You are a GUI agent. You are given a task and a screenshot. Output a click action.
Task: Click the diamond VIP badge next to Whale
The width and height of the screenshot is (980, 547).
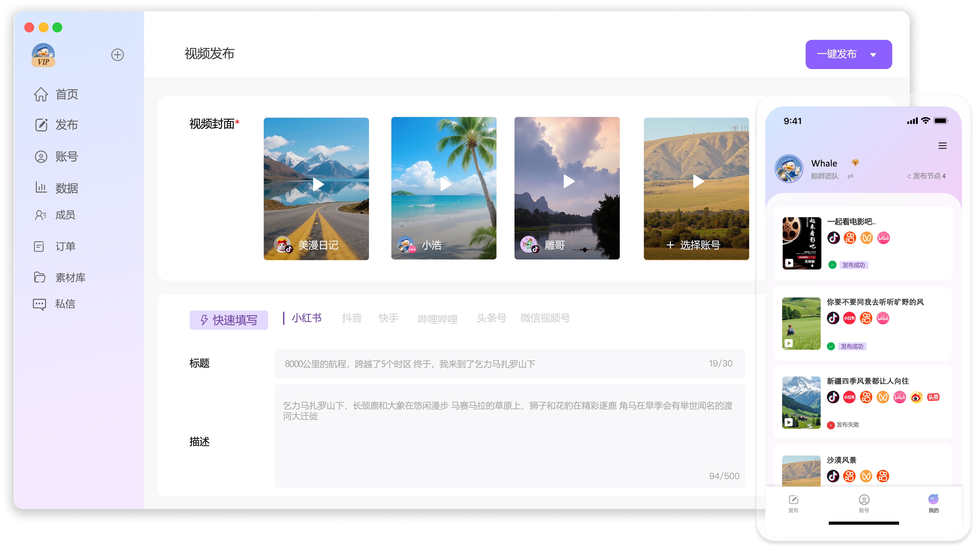click(855, 163)
